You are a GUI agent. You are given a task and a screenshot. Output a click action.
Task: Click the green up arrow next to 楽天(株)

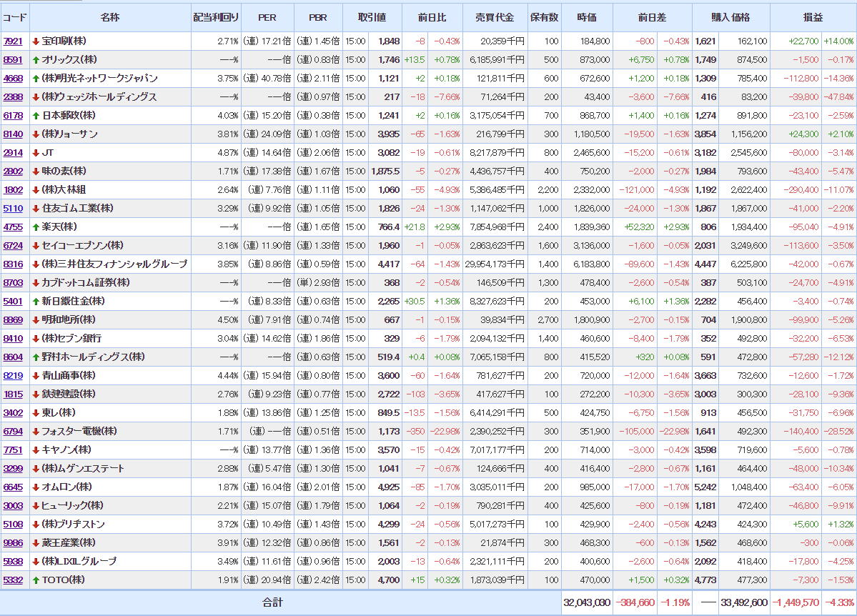pos(36,227)
